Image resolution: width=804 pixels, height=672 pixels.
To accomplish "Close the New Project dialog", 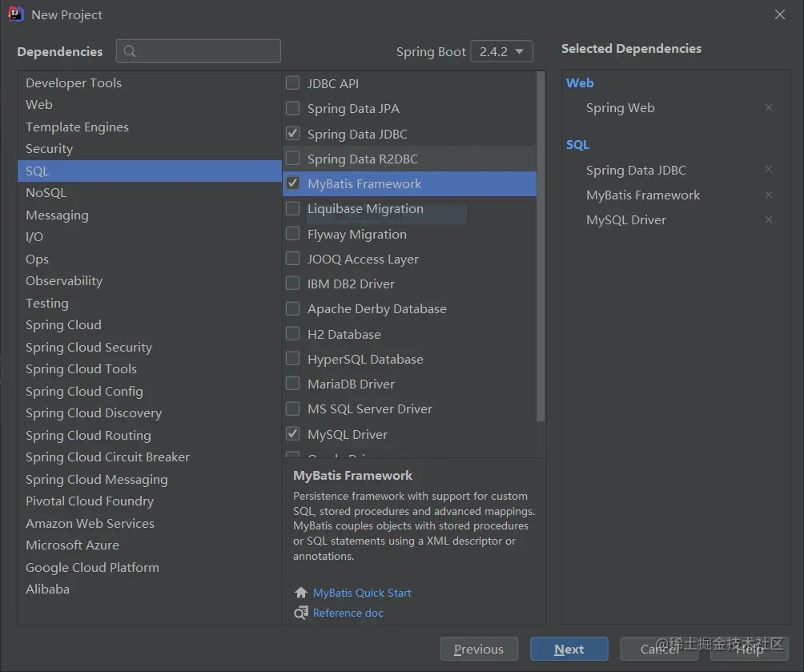I will point(779,14).
